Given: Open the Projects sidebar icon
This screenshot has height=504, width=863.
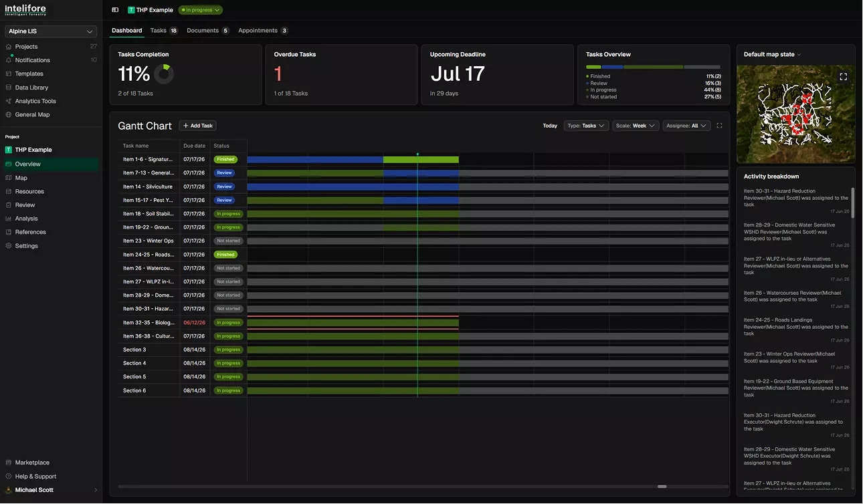Looking at the screenshot, I should (x=9, y=47).
